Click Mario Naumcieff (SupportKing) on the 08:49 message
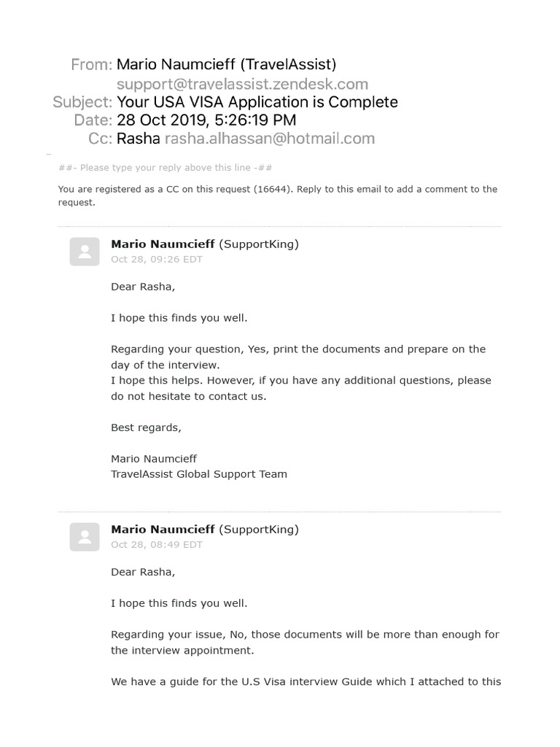 pyautogui.click(x=204, y=530)
